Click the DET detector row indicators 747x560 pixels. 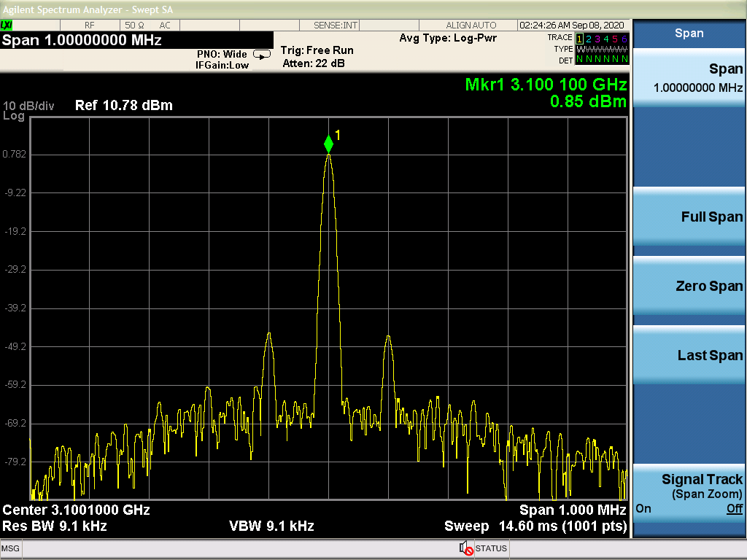tap(602, 60)
